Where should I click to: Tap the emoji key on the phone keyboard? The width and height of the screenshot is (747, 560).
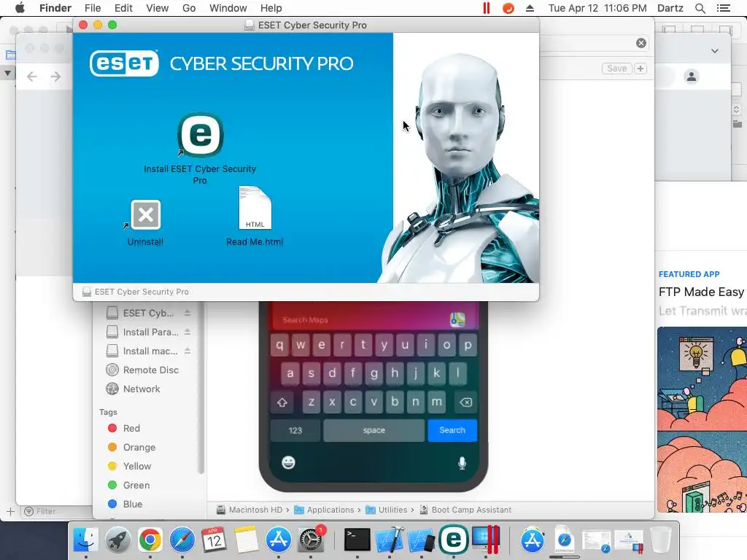click(288, 462)
